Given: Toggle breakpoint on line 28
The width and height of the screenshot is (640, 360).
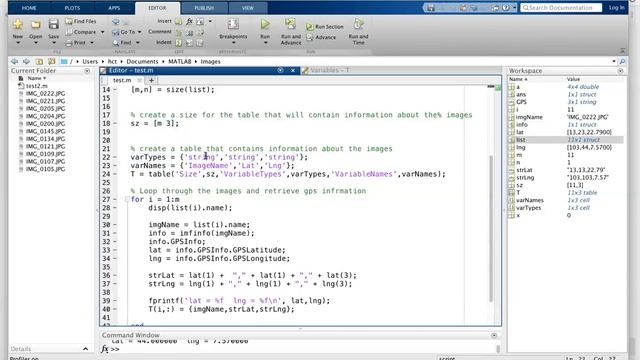Looking at the screenshot, I should click(115, 208).
